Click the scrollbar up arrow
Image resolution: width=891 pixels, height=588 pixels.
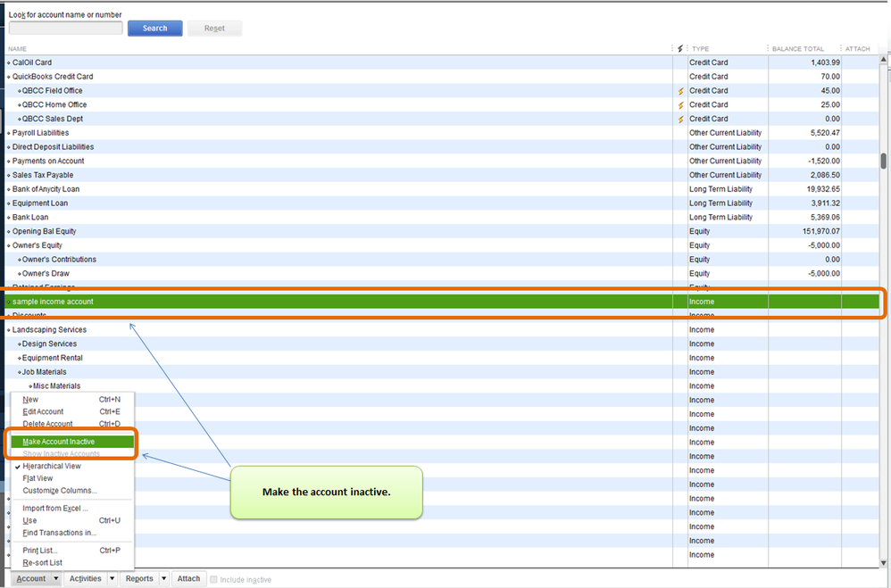coord(884,59)
